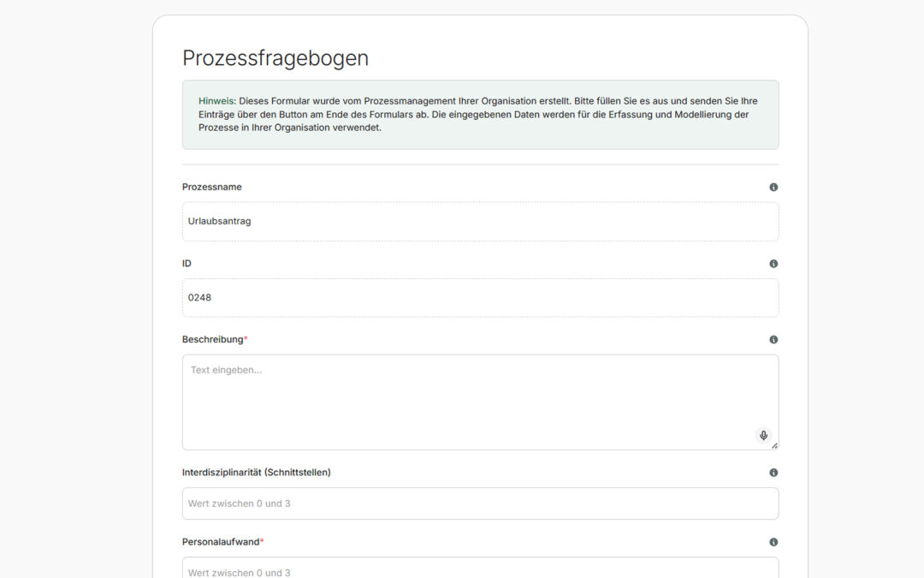924x578 pixels.
Task: Click the info icon next to ID
Action: point(773,264)
